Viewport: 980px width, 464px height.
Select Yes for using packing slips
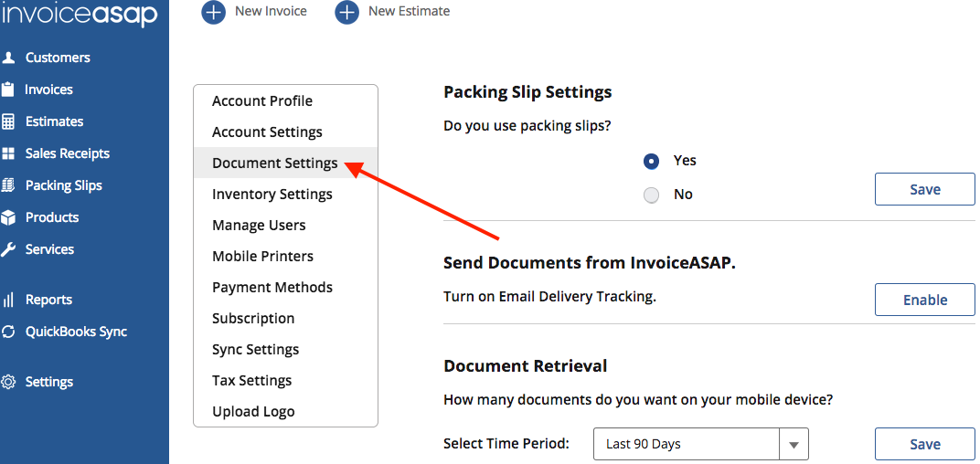(x=651, y=161)
